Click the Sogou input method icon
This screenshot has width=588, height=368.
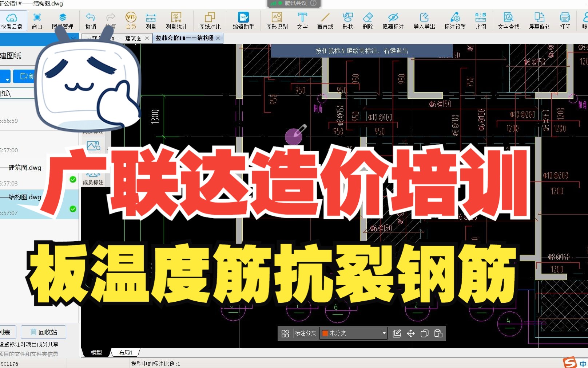pyautogui.click(x=570, y=363)
